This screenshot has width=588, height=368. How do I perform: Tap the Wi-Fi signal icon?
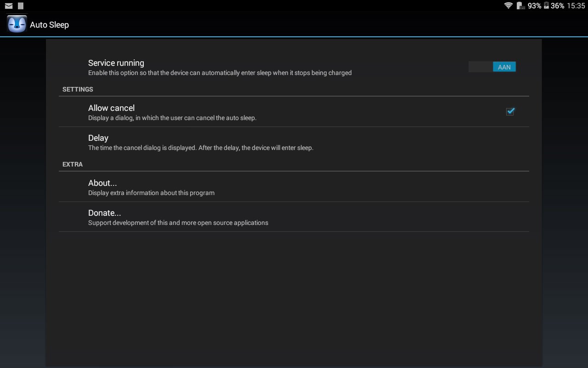508,6
